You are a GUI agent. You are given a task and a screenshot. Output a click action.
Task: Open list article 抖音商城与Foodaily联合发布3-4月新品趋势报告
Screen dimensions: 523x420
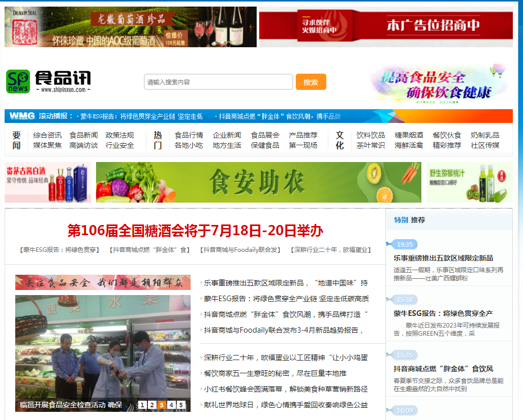[x=284, y=330]
